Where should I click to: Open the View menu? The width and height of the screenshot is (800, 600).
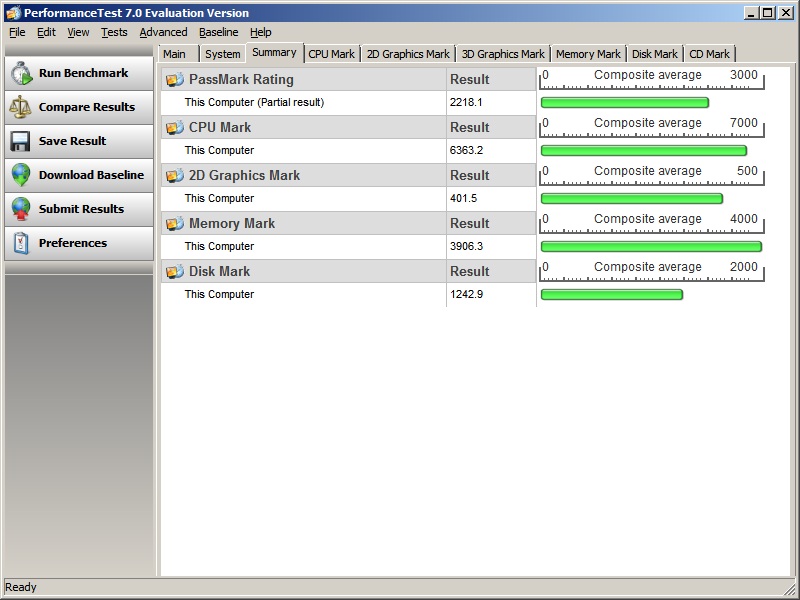(78, 32)
